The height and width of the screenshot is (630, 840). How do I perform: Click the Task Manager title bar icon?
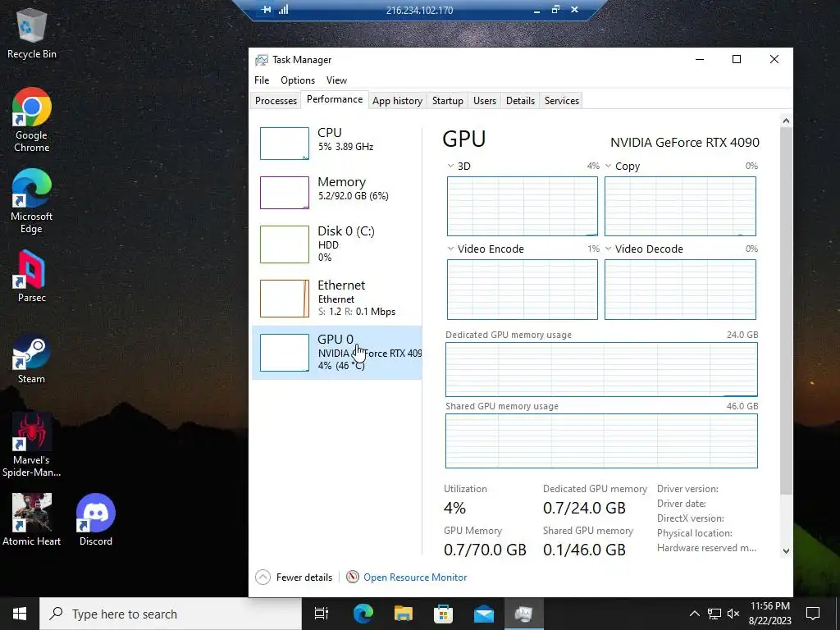coord(262,59)
